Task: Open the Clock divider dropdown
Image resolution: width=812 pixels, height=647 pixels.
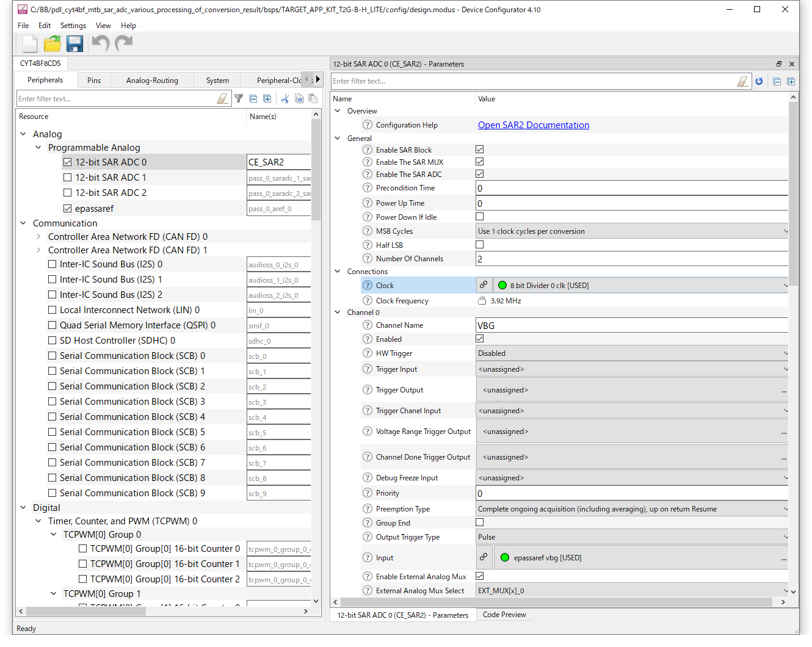Action: [x=640, y=285]
